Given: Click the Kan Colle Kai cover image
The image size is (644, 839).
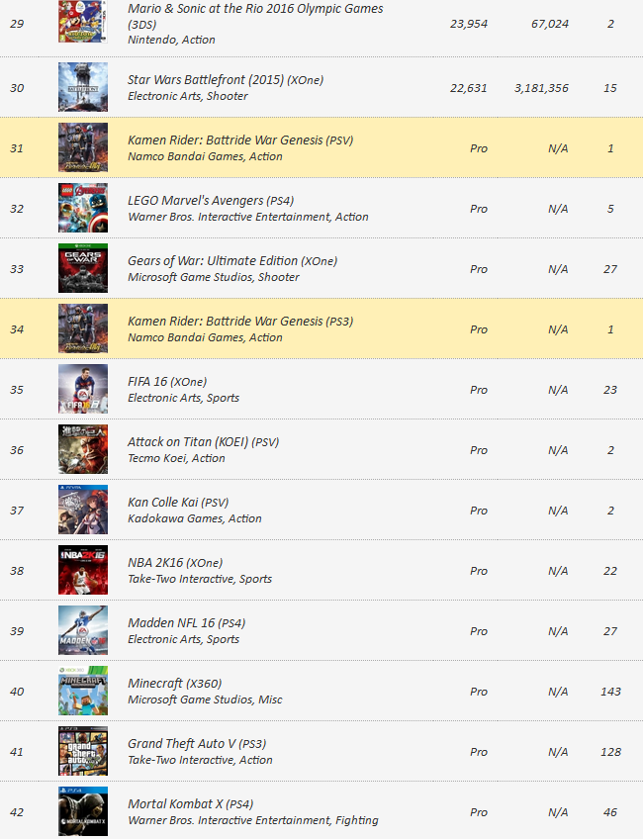Looking at the screenshot, I should (83, 510).
